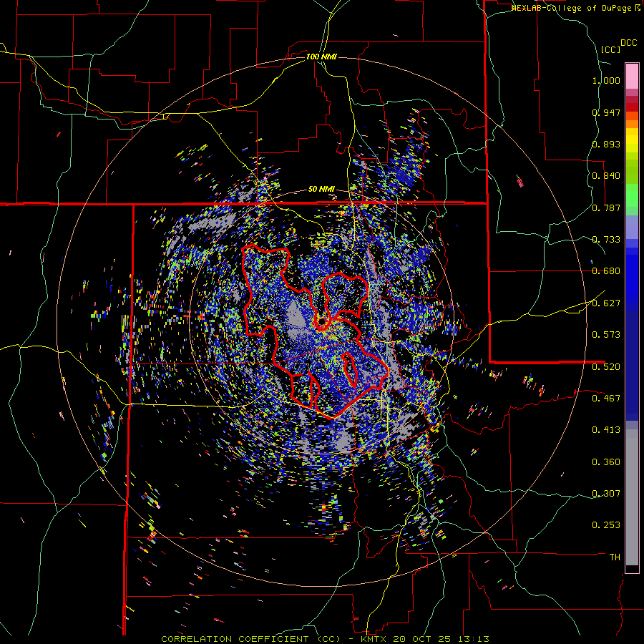Pick the pink segment of color bar
The image size is (644, 644).
coord(632,77)
